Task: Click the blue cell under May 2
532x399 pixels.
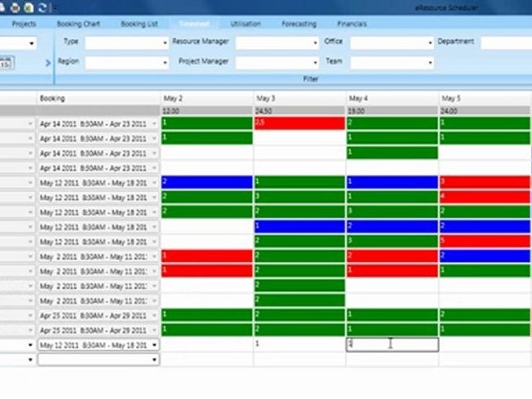Action: tap(207, 182)
